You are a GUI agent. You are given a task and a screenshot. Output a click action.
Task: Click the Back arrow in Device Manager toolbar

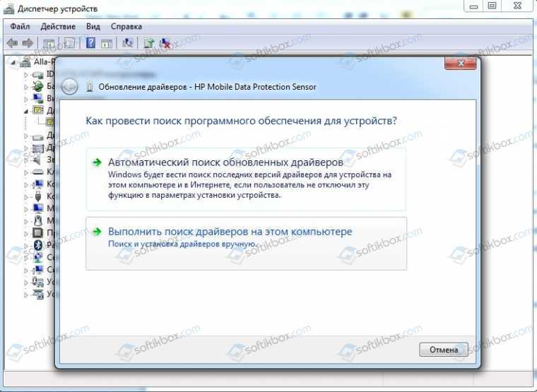tap(12, 43)
